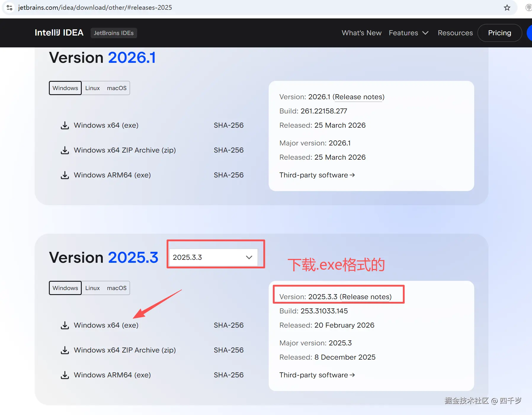Click the Build: 261.22158.277 text
This screenshot has width=532, height=415.
click(313, 111)
